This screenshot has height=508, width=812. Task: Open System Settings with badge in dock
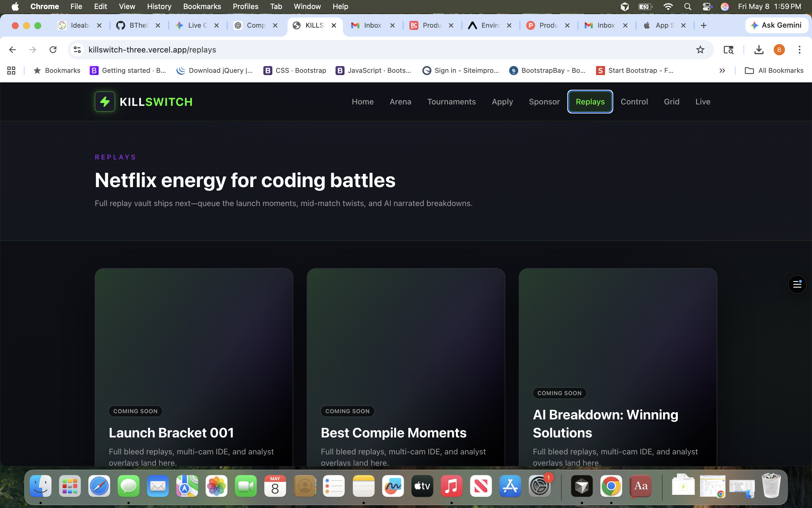tap(540, 486)
